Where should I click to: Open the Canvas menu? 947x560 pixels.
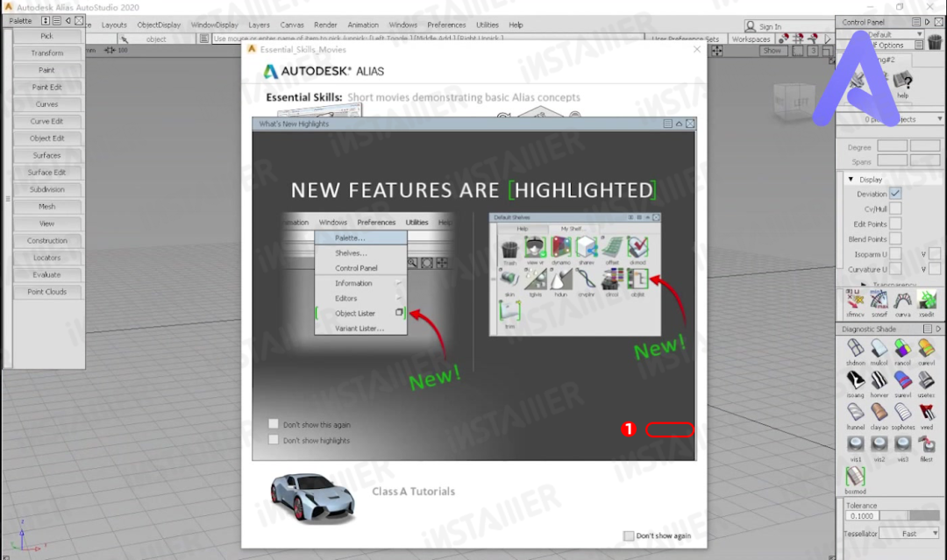[x=292, y=25]
